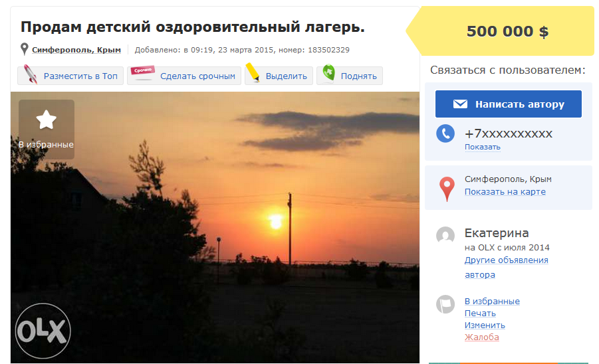Open the Написать автору message button
599x364 pixels.
[509, 104]
